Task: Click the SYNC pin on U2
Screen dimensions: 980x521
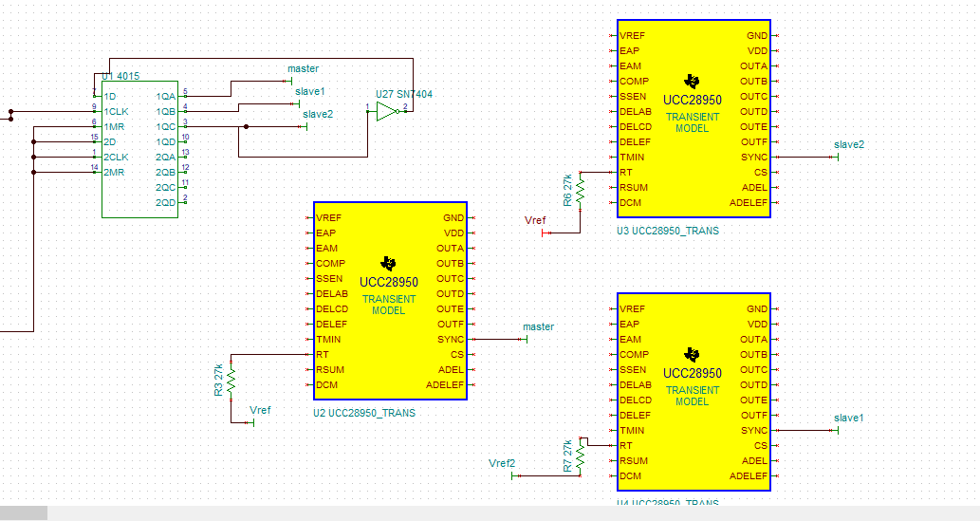Action: [x=451, y=340]
